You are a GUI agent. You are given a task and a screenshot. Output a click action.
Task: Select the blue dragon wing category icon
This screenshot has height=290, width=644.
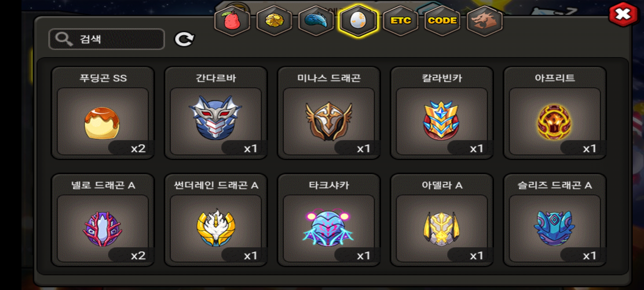(316, 21)
